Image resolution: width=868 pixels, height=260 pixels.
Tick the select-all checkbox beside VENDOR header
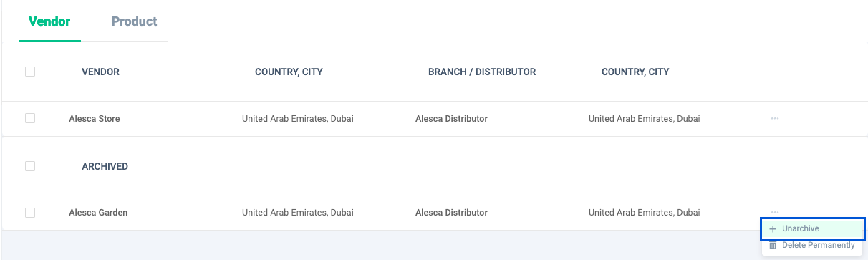pos(30,72)
